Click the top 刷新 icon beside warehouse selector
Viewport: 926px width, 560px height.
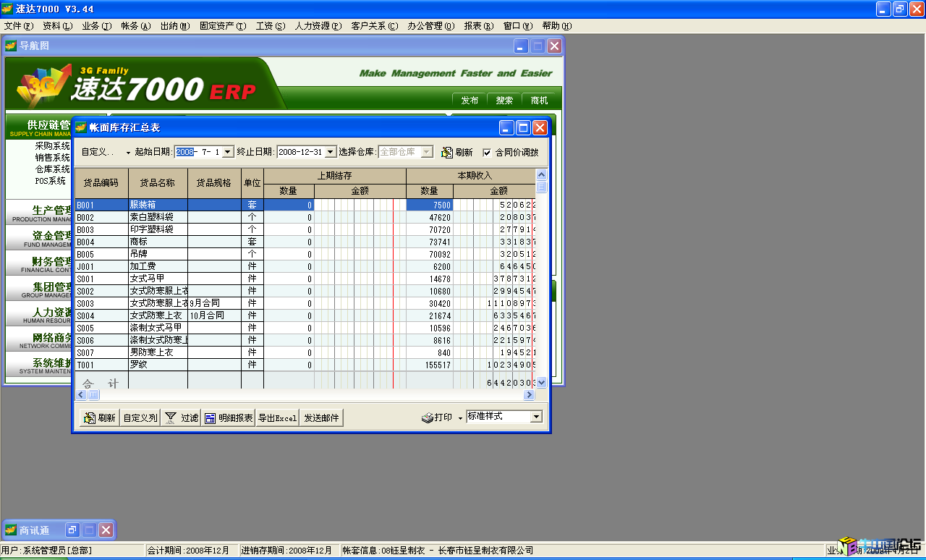tap(448, 153)
